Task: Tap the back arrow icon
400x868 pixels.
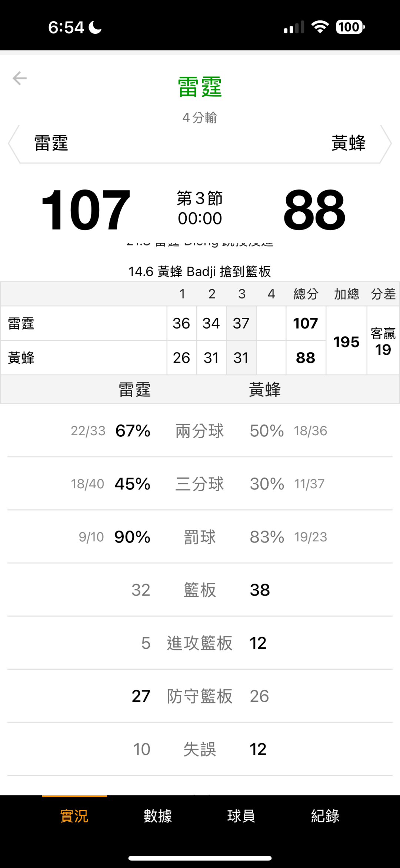Action: (x=20, y=78)
